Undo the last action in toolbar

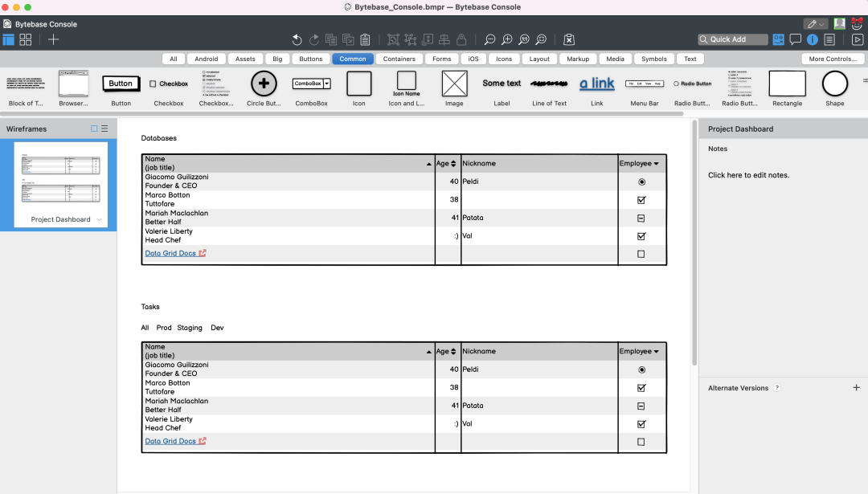[x=297, y=39]
